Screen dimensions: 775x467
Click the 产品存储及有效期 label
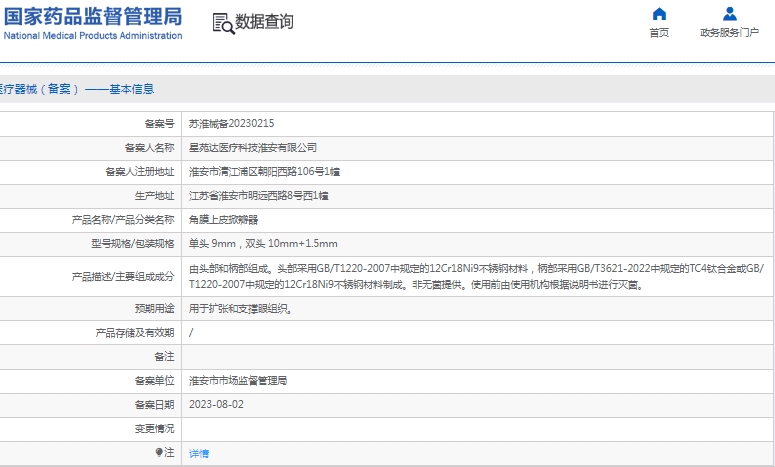tap(134, 333)
